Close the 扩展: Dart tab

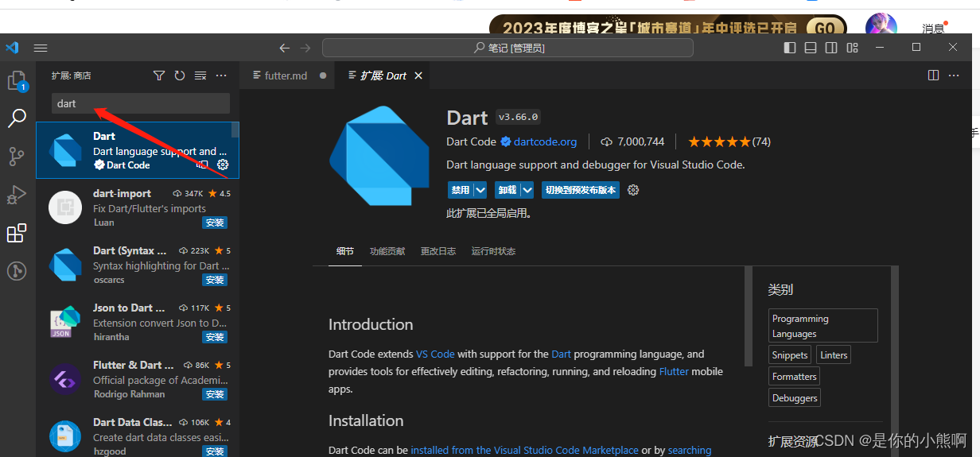tap(418, 76)
